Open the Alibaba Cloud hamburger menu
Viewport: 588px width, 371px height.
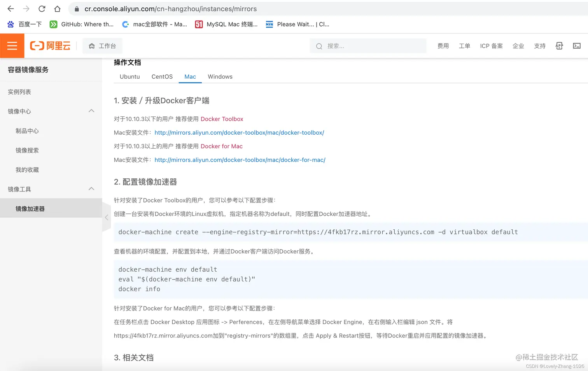pyautogui.click(x=12, y=46)
